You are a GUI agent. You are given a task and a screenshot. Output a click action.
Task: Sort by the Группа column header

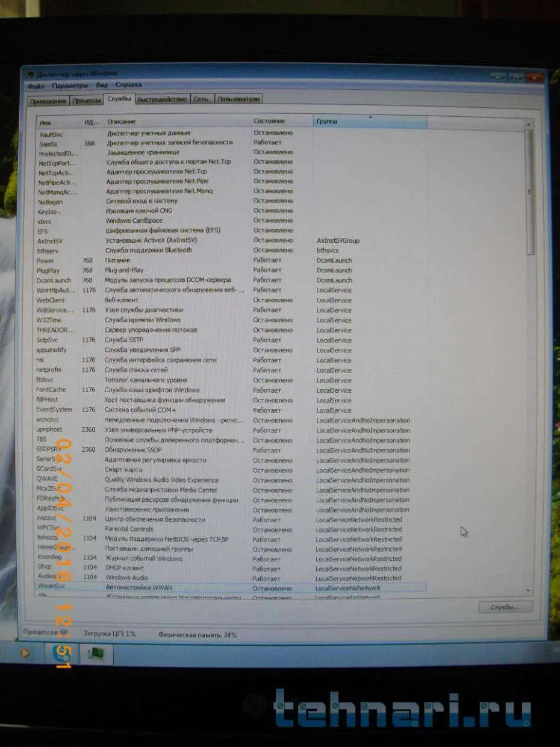[x=370, y=122]
